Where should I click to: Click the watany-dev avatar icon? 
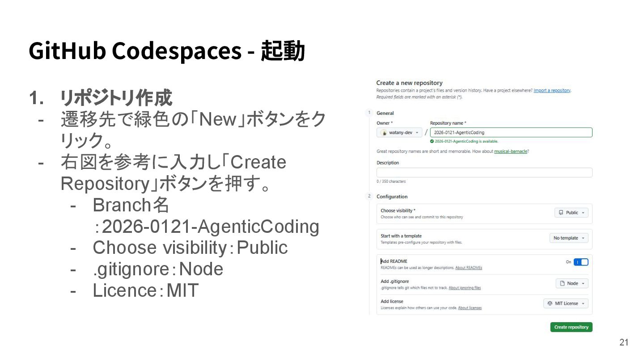pyautogui.click(x=384, y=132)
